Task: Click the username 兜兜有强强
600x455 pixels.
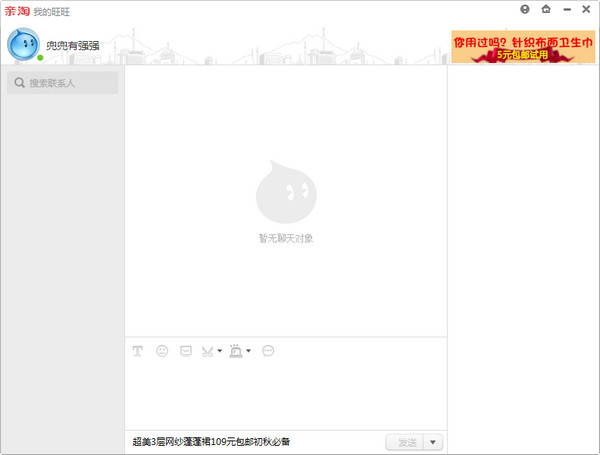Action: click(x=72, y=46)
